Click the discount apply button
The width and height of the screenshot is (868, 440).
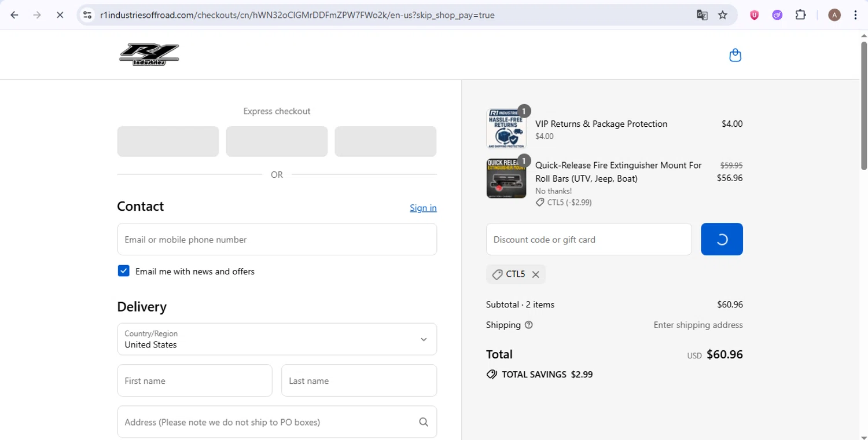click(x=722, y=239)
